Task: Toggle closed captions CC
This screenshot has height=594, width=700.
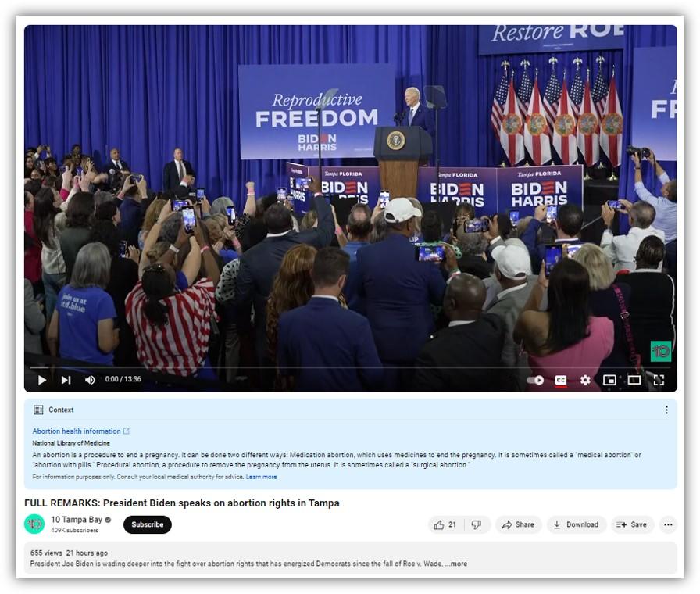Action: click(561, 380)
